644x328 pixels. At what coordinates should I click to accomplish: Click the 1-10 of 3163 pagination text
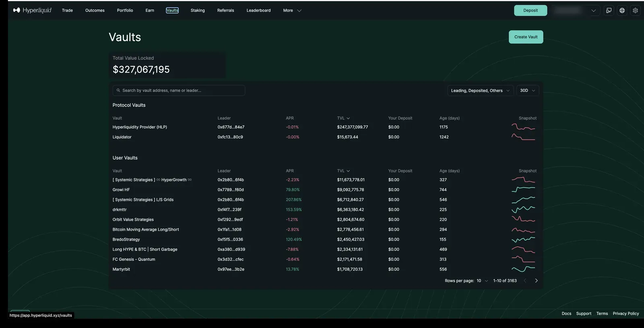click(505, 281)
